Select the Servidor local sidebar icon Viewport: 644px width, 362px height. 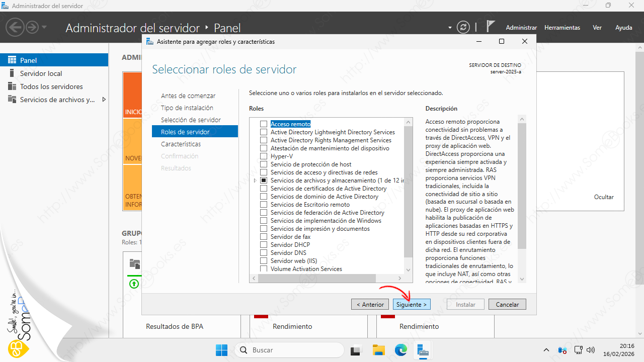[x=12, y=73]
